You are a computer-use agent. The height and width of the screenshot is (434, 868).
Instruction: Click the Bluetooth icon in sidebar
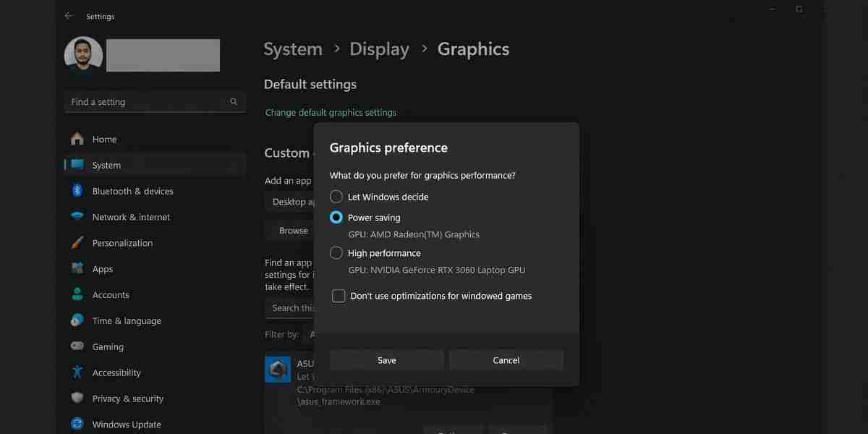(x=77, y=191)
